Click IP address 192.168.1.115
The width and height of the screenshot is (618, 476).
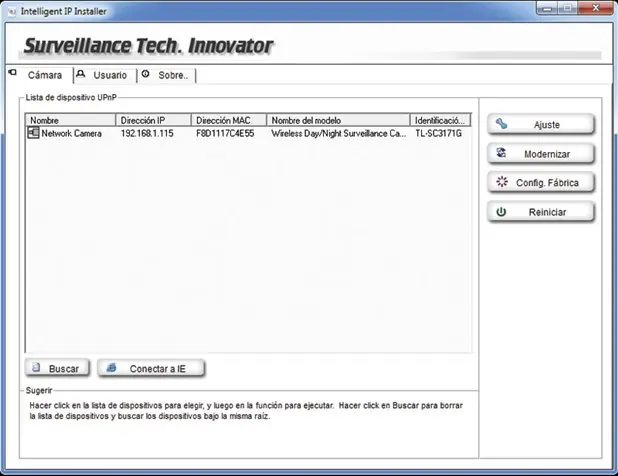click(x=147, y=134)
